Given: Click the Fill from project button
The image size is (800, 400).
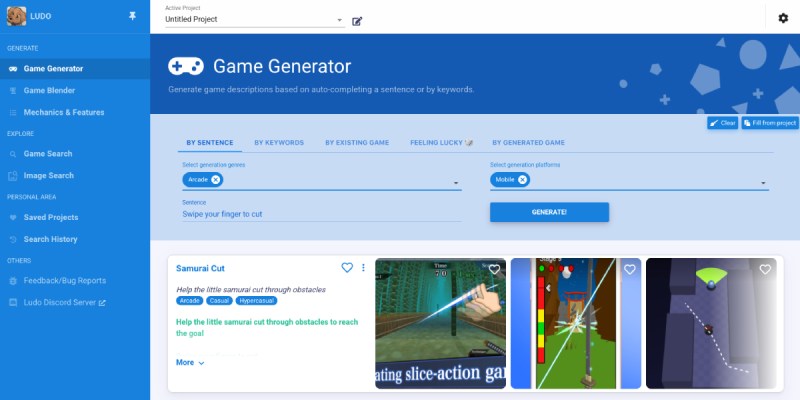Looking at the screenshot, I should point(770,123).
